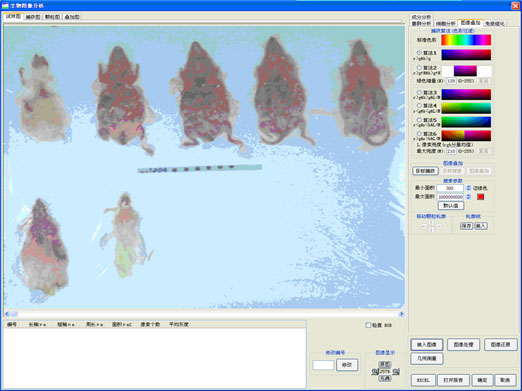Click the 保存 contour save button

466,226
